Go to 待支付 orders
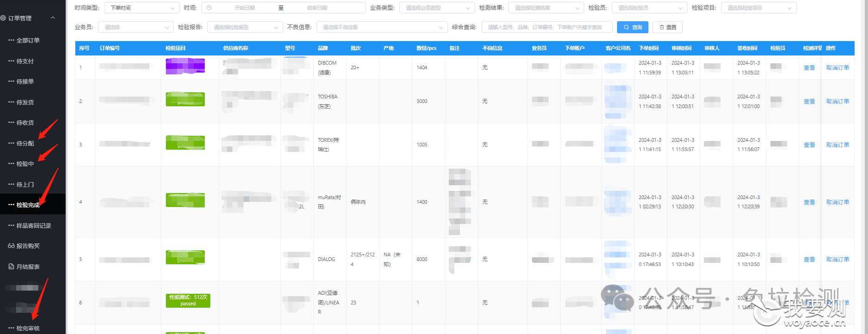The width and height of the screenshot is (868, 334). (25, 61)
